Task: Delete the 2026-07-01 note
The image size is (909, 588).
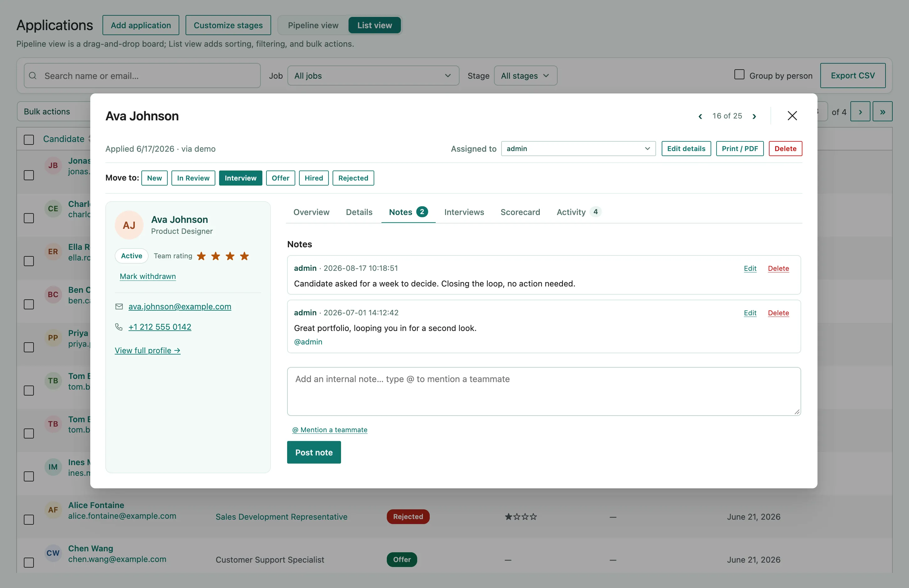Action: point(778,313)
